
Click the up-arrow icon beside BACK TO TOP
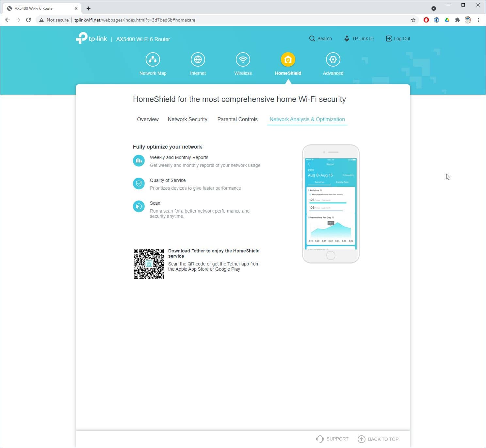[x=361, y=439]
